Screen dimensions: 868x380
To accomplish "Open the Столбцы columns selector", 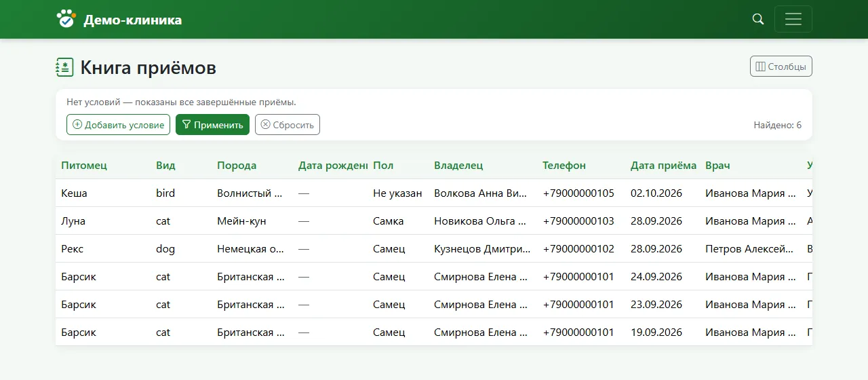I will click(781, 66).
